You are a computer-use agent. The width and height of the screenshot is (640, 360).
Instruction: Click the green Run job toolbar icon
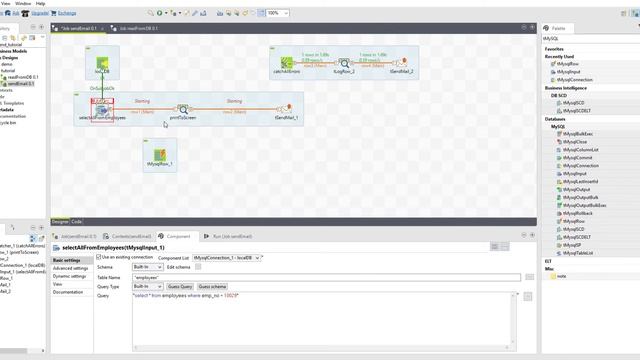click(159, 13)
